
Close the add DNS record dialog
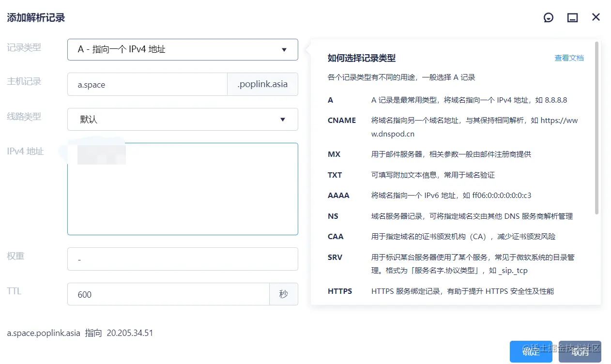click(x=596, y=17)
